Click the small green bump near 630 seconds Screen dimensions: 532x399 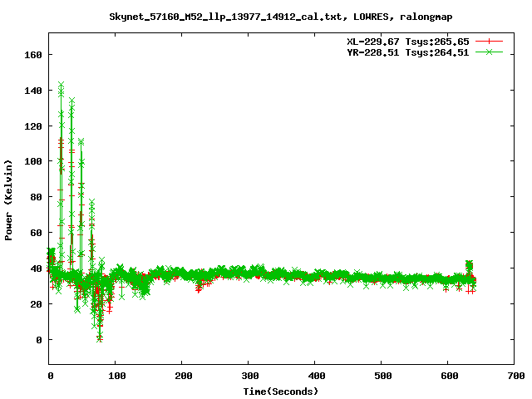pyautogui.click(x=469, y=266)
